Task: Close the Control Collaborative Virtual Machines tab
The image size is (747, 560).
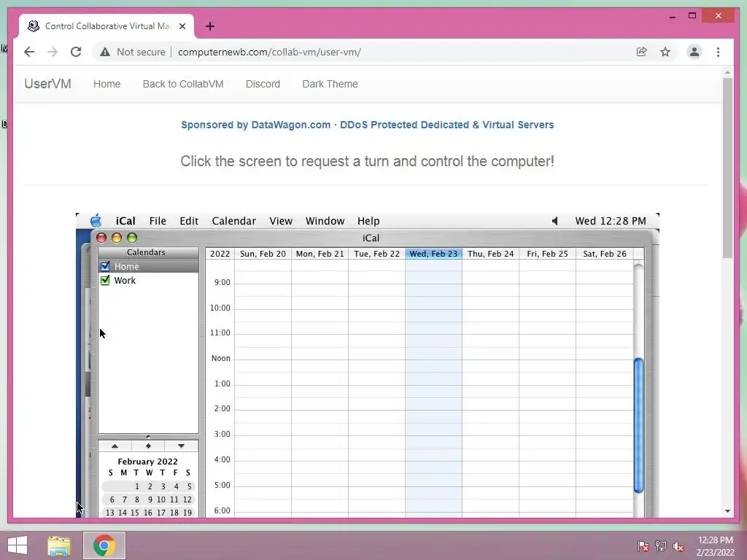Action: [182, 26]
